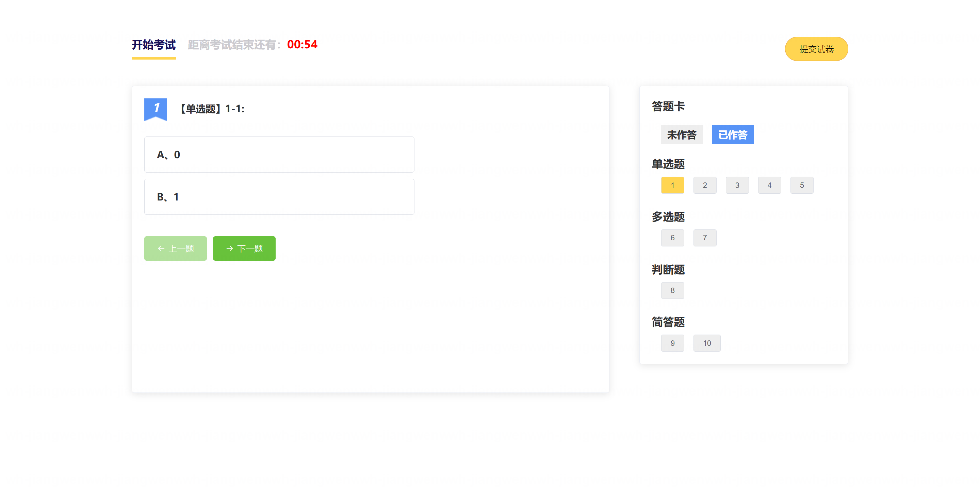
Task: Go to multiple-choice question 6
Action: point(672,238)
